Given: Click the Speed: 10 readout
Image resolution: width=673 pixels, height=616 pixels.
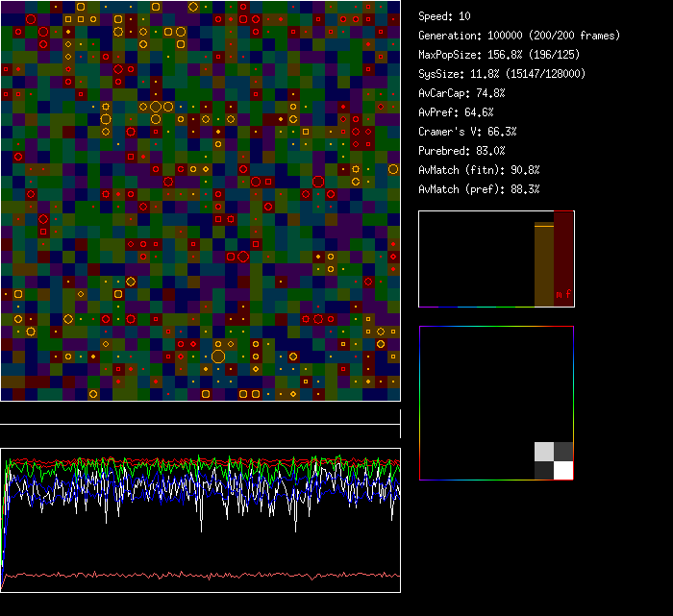Looking at the screenshot, I should (445, 16).
